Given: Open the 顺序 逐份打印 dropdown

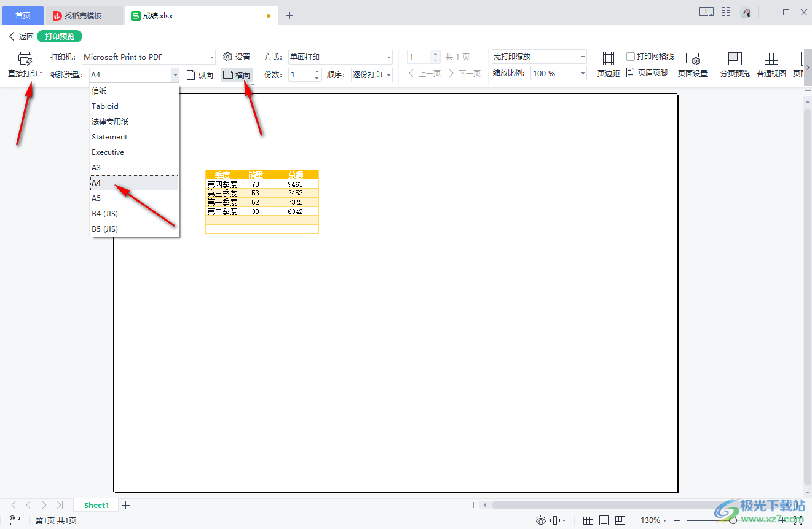Looking at the screenshot, I should (x=372, y=75).
